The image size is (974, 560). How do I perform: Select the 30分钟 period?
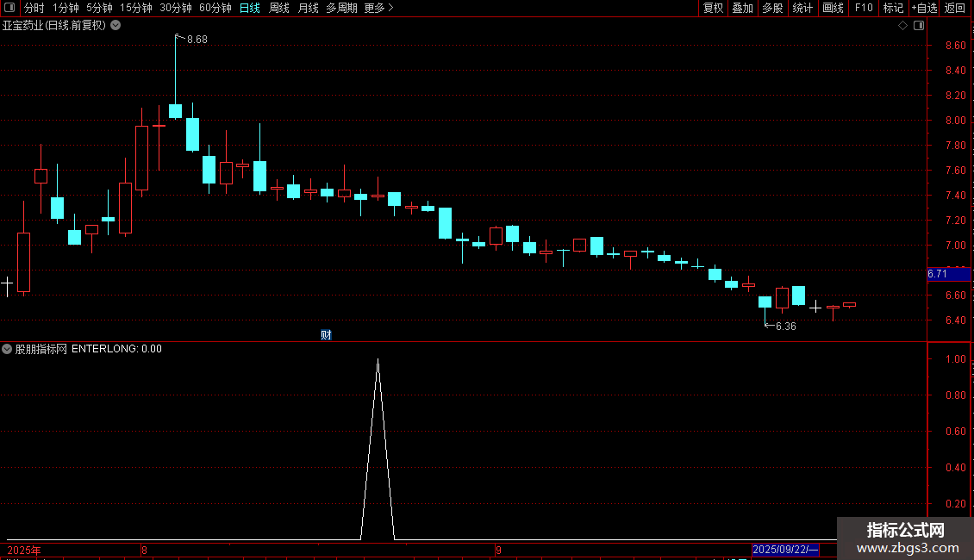175,8
